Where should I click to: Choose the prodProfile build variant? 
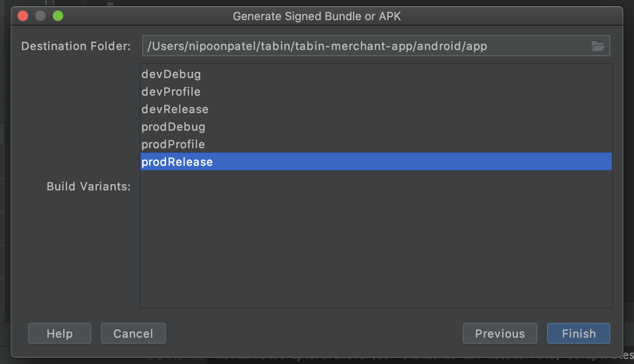[x=376, y=144]
